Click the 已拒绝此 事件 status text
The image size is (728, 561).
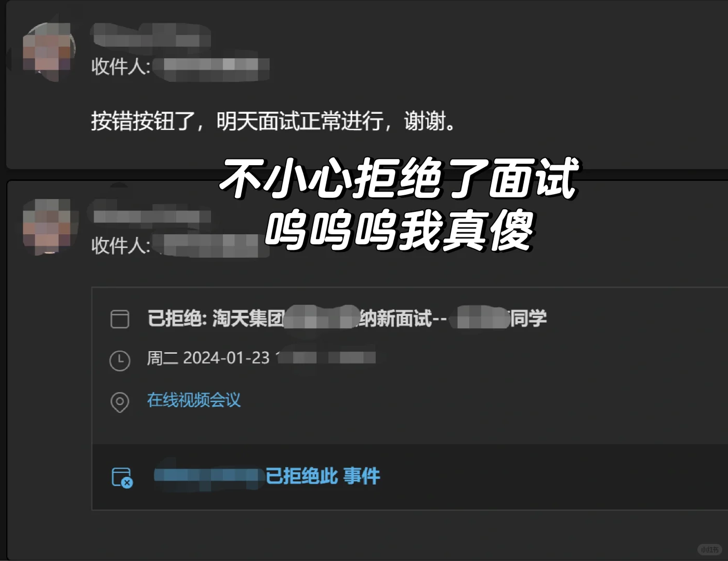[x=323, y=476]
